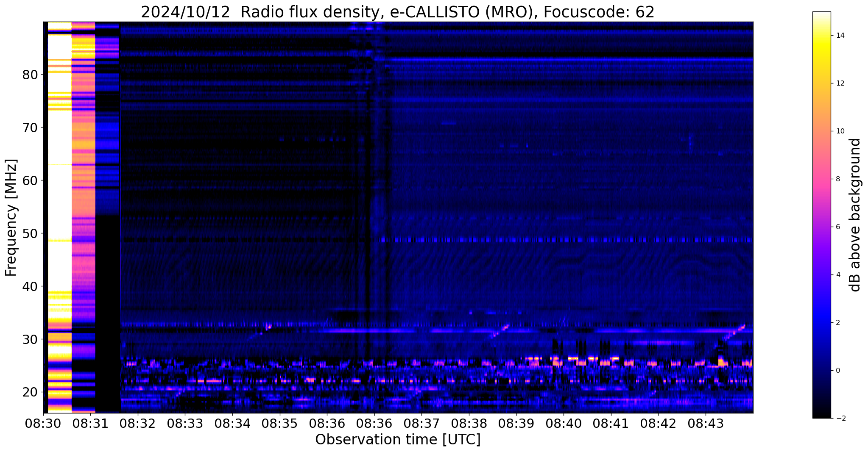Click the 08:39 time tick label
This screenshot has height=452, width=868.
[516, 423]
